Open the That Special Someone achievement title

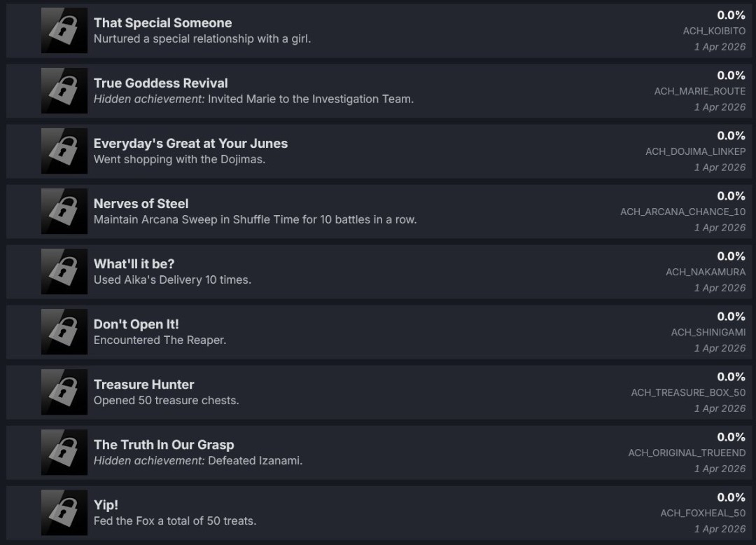[x=162, y=23]
